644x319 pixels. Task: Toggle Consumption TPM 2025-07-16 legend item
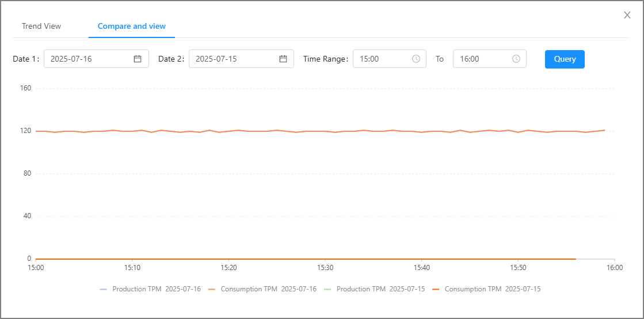(262, 289)
